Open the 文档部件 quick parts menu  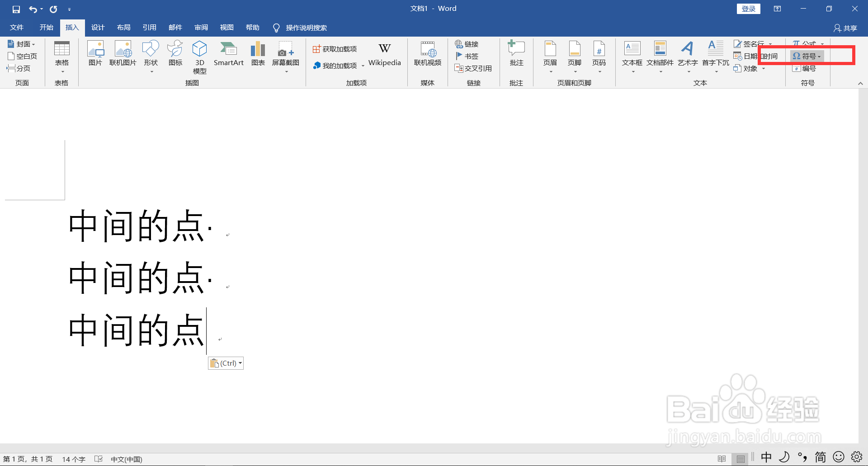[x=660, y=56]
